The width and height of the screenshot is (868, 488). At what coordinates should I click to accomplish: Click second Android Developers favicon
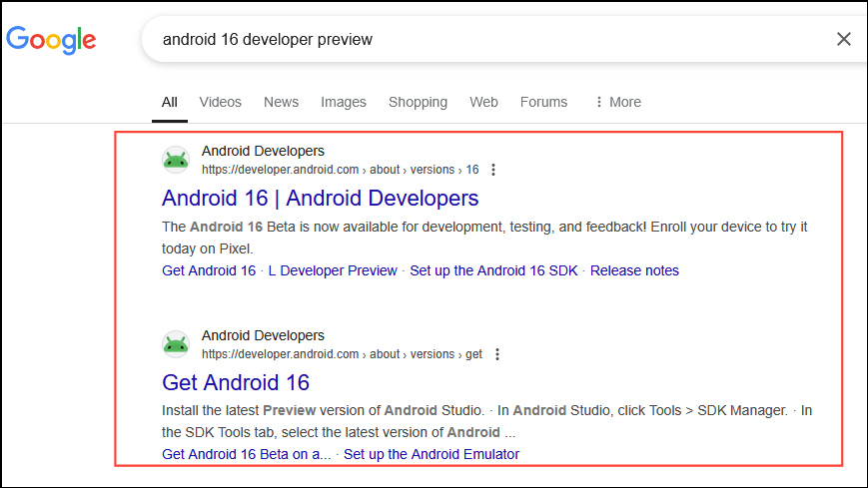[x=176, y=344]
